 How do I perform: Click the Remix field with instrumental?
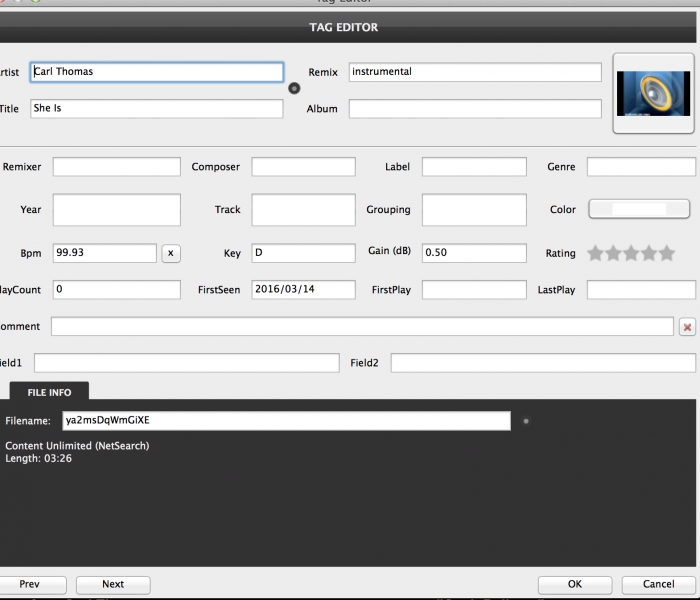(475, 72)
